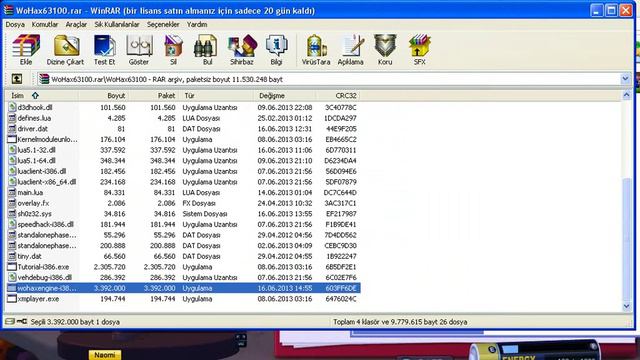Click status text Toplam 4 klasör
The height and width of the screenshot is (360, 640).
tap(400, 322)
